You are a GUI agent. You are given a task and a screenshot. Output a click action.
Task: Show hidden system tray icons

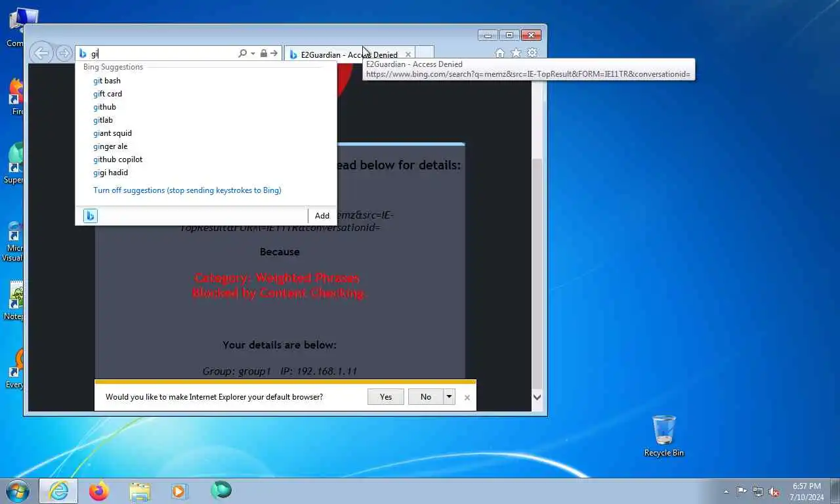726,492
